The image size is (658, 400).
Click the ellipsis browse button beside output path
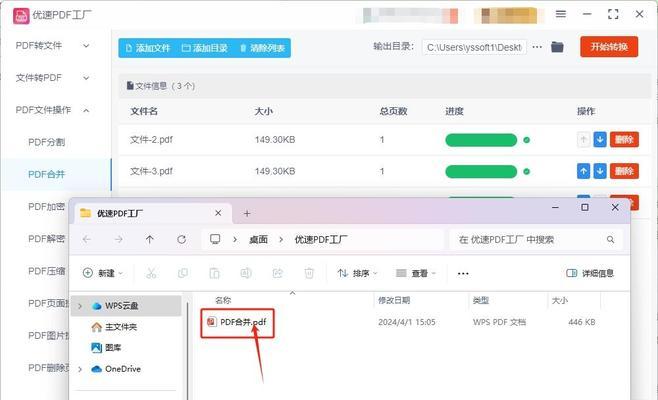click(537, 47)
